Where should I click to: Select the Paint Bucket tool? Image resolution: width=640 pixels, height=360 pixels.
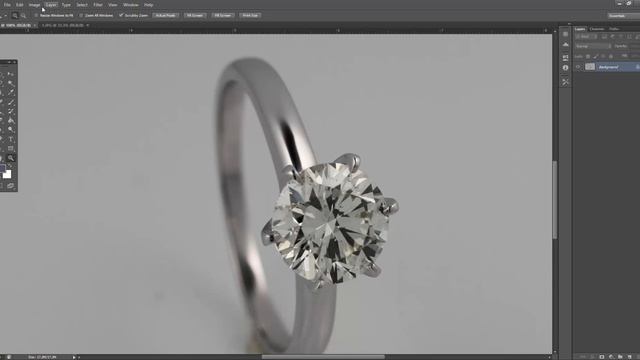click(11, 120)
